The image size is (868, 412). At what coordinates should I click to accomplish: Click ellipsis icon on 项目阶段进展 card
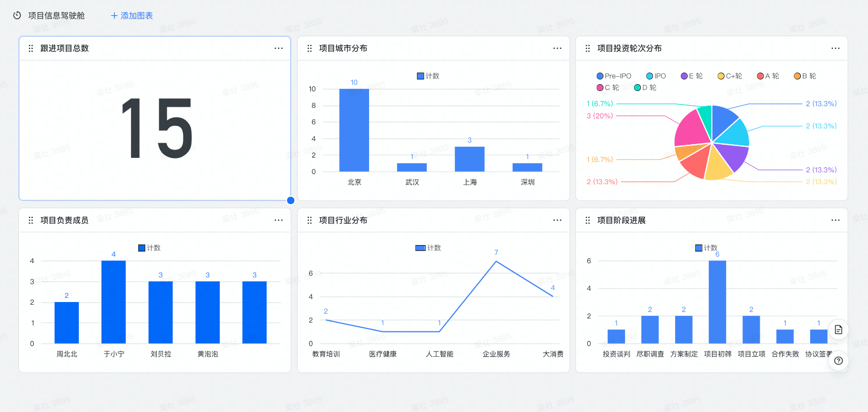pos(835,220)
